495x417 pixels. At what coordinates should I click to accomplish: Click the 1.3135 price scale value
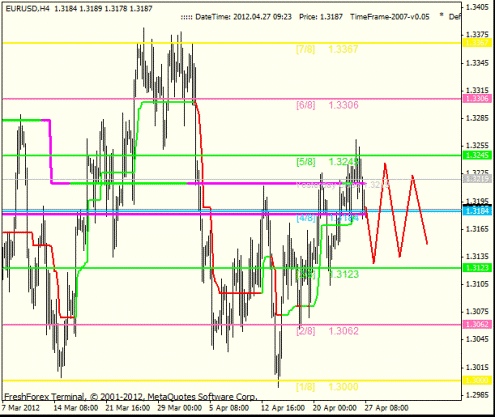tap(477, 257)
